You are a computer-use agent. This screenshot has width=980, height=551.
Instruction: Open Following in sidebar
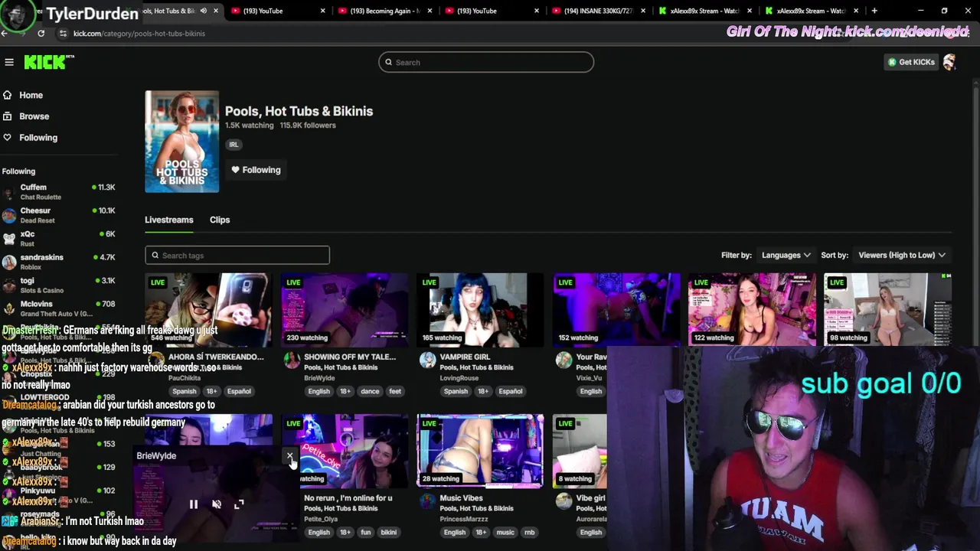tap(38, 138)
